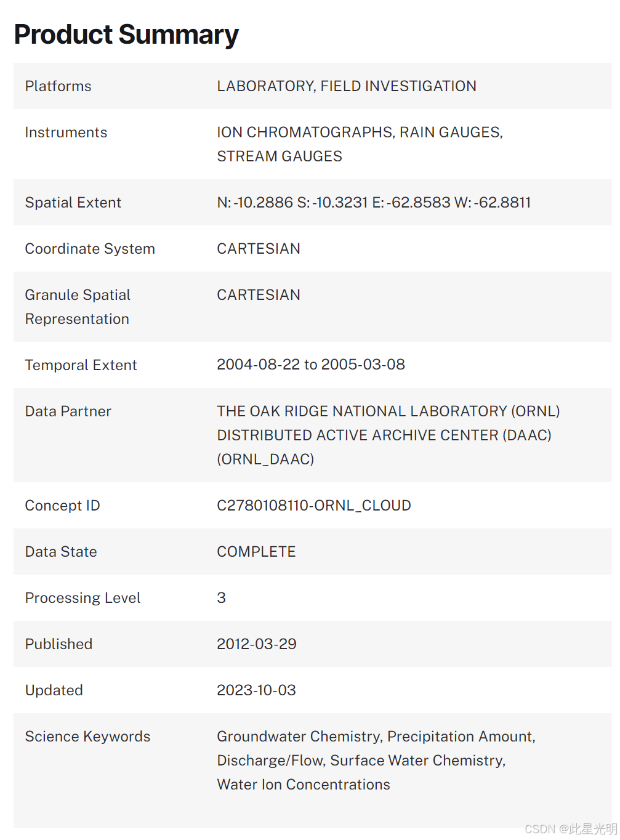
Task: Click the Oak Ridge National Laboratory text
Action: [x=388, y=411]
